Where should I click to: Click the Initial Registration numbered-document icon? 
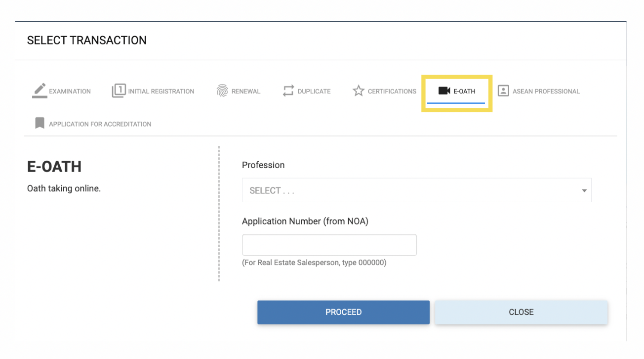[x=119, y=90]
